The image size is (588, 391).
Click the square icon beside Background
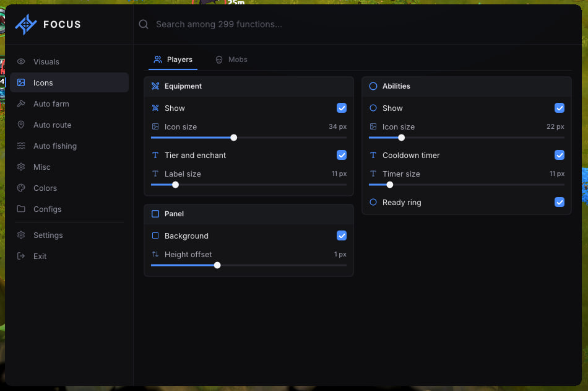(x=155, y=235)
